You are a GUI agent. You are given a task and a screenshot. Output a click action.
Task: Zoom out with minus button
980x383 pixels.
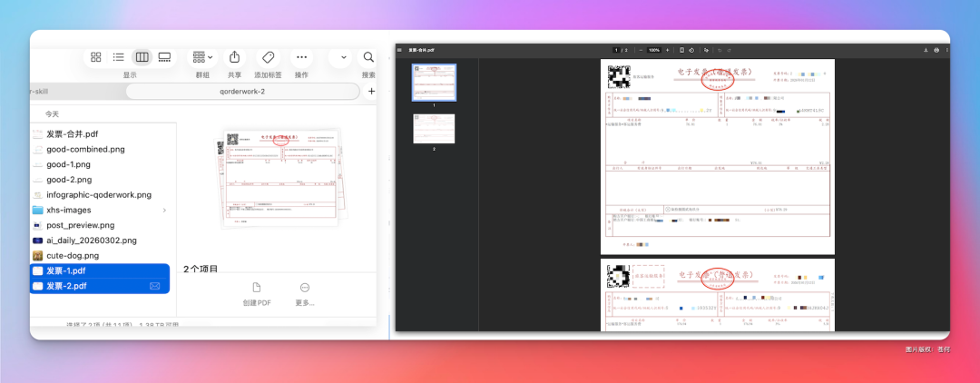point(642,50)
